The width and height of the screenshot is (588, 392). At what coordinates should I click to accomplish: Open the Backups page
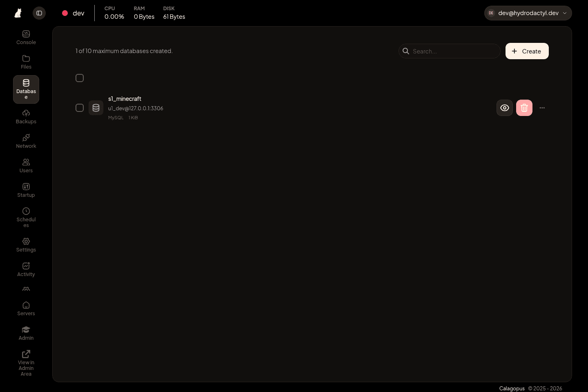(26, 117)
